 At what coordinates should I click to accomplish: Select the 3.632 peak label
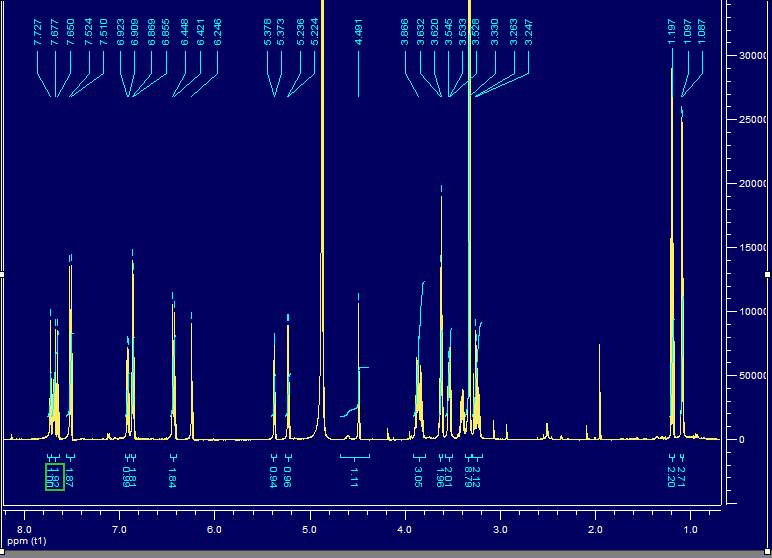pos(420,33)
